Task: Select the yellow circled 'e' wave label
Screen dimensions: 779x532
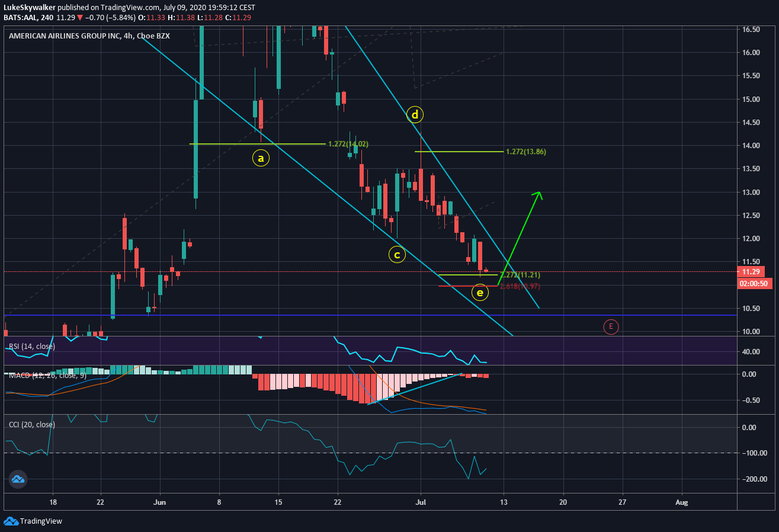Action: click(x=480, y=292)
